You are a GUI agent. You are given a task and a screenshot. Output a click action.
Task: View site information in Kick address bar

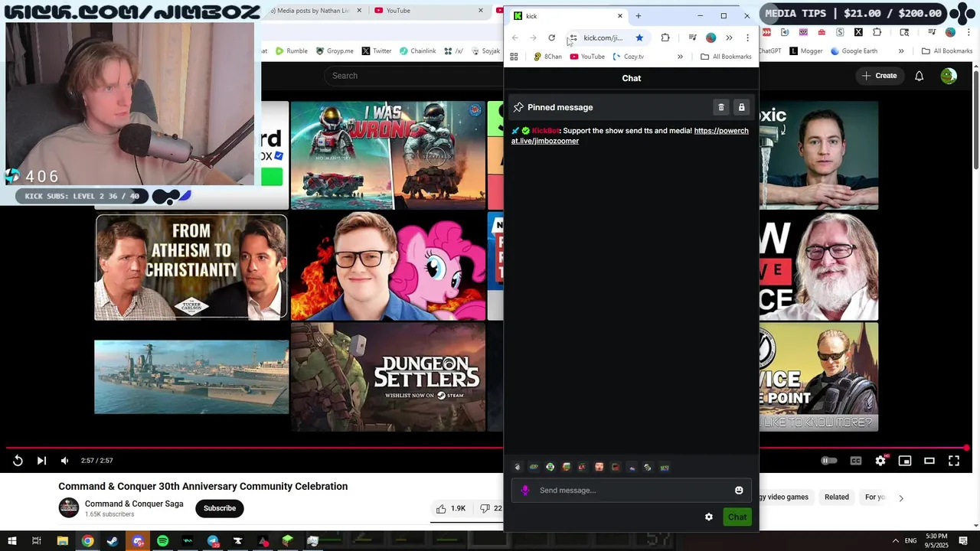click(x=573, y=37)
